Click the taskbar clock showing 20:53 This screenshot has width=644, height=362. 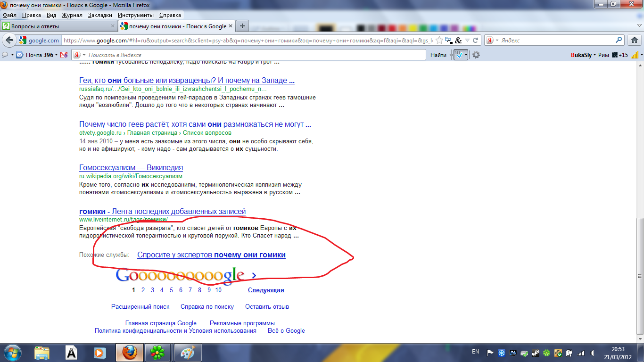pos(618,353)
